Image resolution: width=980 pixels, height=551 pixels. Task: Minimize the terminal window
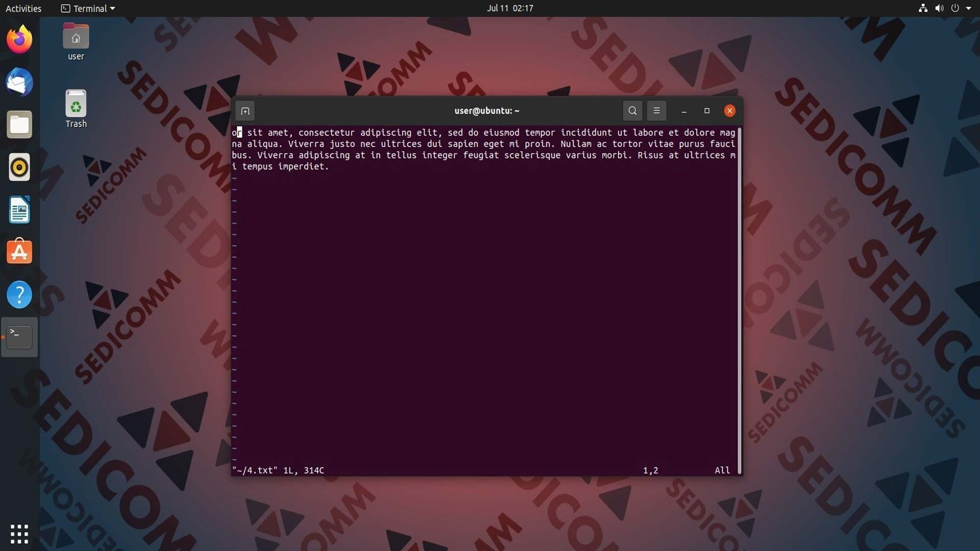(684, 111)
